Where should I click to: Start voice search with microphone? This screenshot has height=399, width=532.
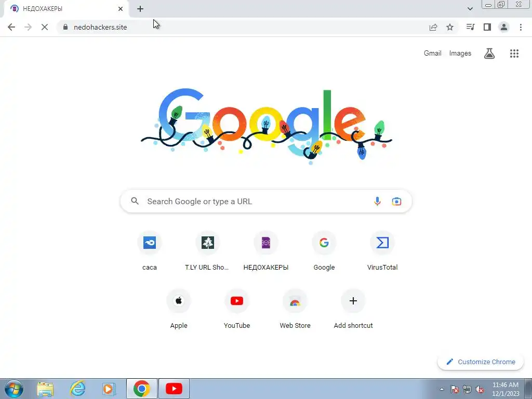click(x=377, y=201)
